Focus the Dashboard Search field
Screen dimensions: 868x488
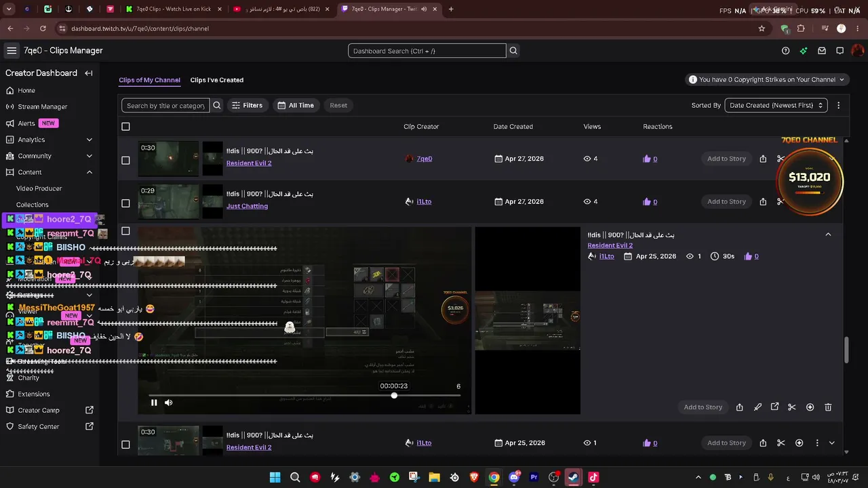[x=427, y=51]
